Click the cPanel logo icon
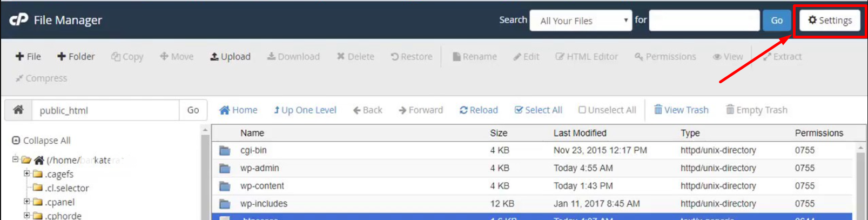Viewport: 868px width, 220px height. pyautogui.click(x=19, y=19)
